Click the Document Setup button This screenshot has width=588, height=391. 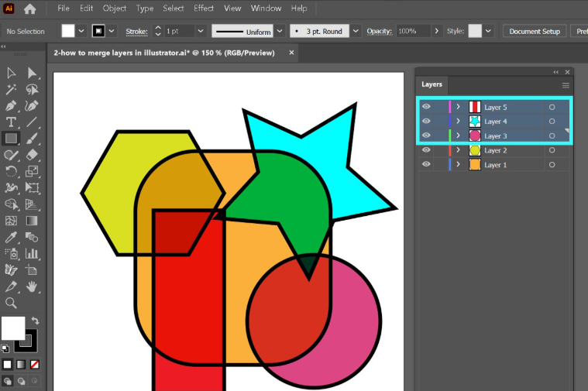coord(535,32)
